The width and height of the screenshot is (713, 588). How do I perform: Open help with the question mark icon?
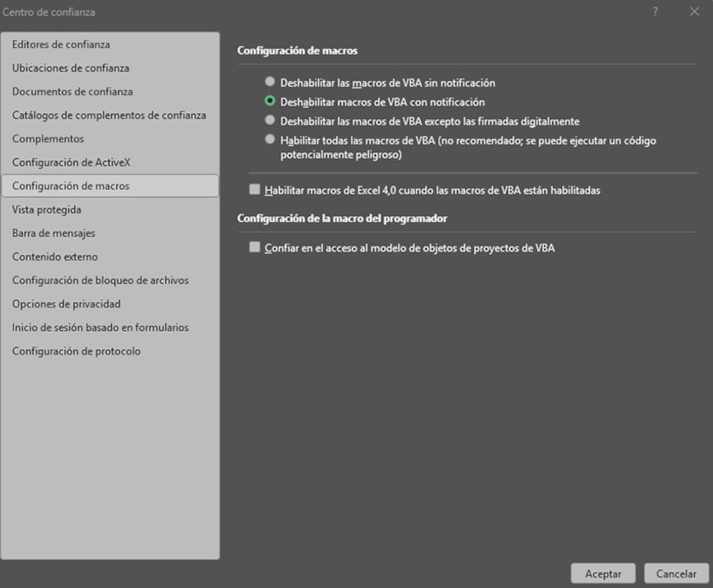coord(655,12)
